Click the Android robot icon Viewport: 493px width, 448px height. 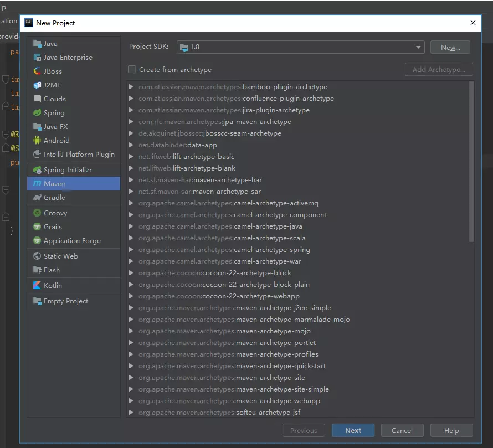click(37, 141)
